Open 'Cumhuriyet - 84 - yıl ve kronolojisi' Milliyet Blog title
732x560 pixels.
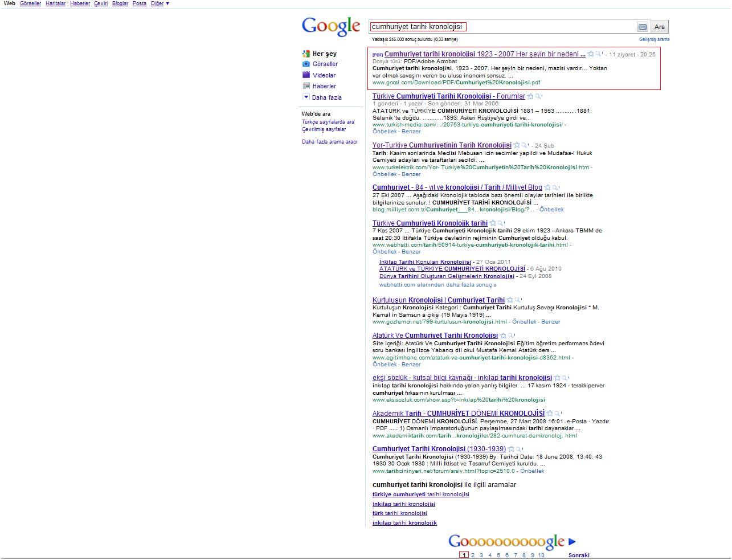coord(457,187)
